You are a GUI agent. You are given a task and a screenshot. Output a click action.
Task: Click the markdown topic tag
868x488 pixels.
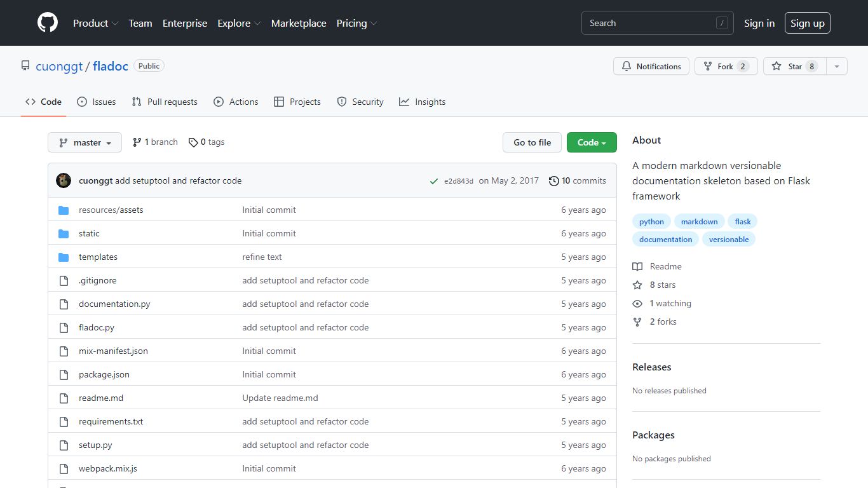[x=699, y=222]
